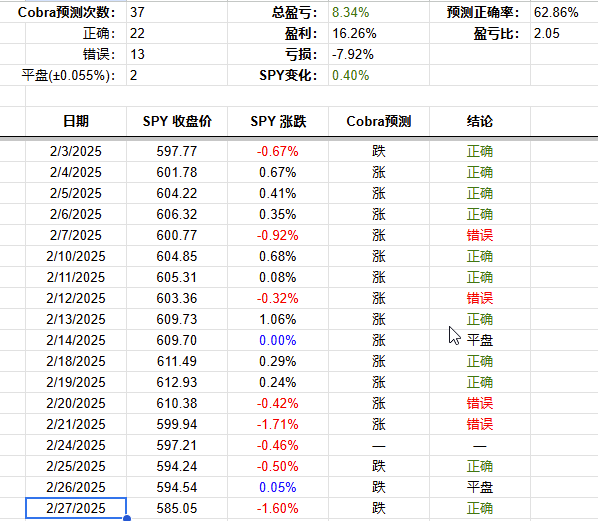This screenshot has width=598, height=521.
Task: Select the Cobra预测次数 label cell
Action: (66, 12)
